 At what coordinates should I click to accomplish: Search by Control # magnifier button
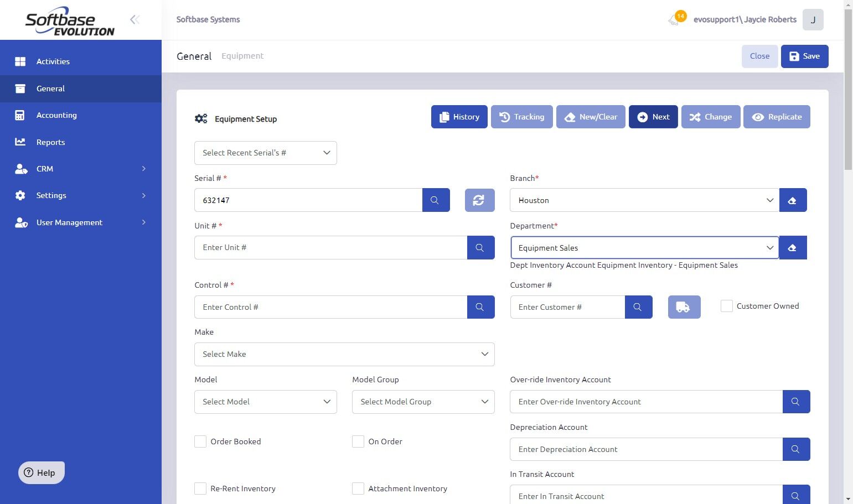[x=480, y=307]
